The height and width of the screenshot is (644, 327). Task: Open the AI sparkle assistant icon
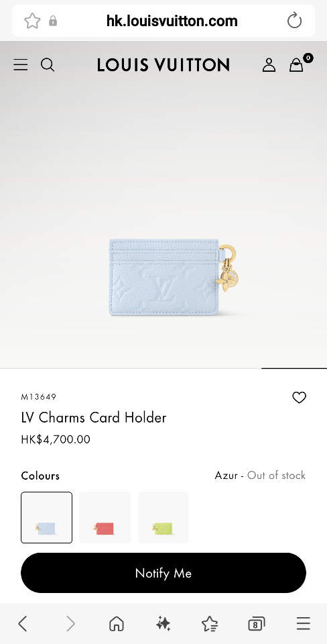(x=163, y=624)
